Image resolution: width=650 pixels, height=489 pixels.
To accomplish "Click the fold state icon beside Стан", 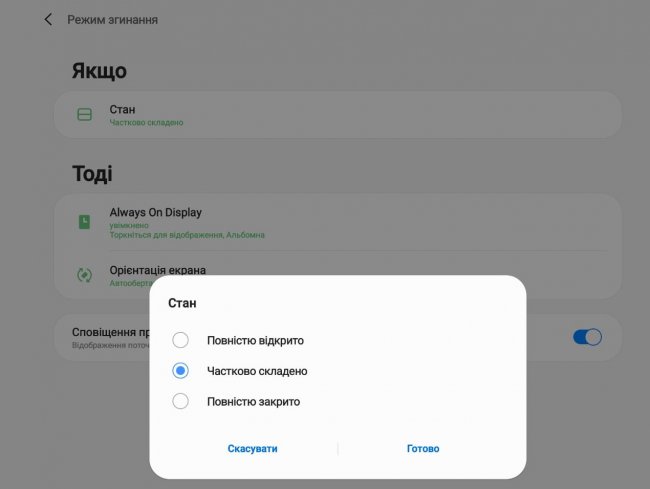I will (85, 115).
